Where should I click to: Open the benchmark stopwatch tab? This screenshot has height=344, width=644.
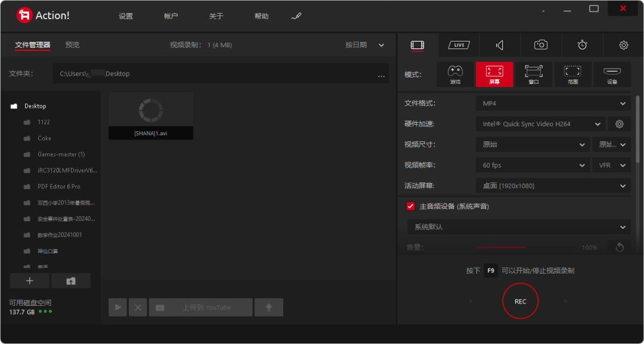pyautogui.click(x=583, y=45)
